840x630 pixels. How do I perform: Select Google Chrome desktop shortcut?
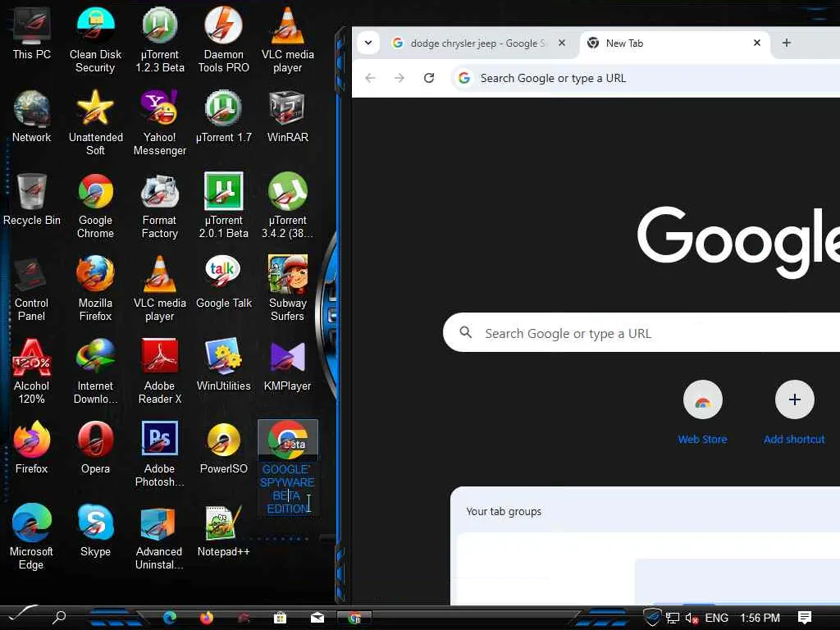point(95,205)
